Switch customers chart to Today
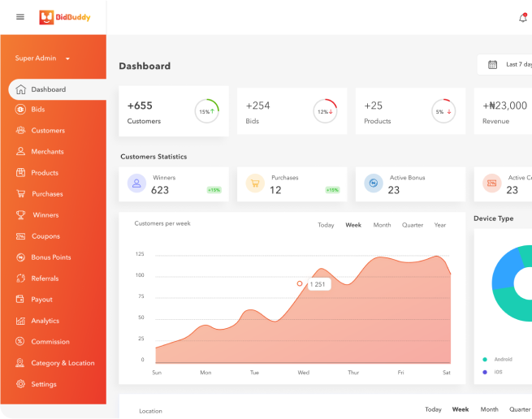This screenshot has width=532, height=419. [326, 225]
